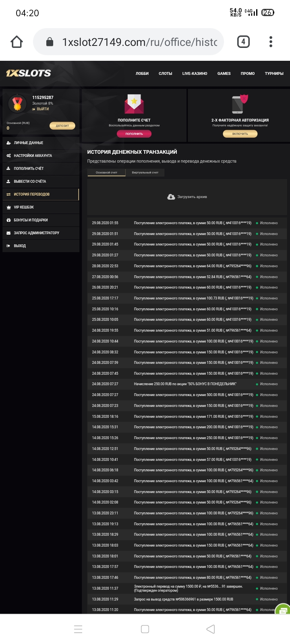
Task: Click the browser address bar URL
Action: (139, 42)
